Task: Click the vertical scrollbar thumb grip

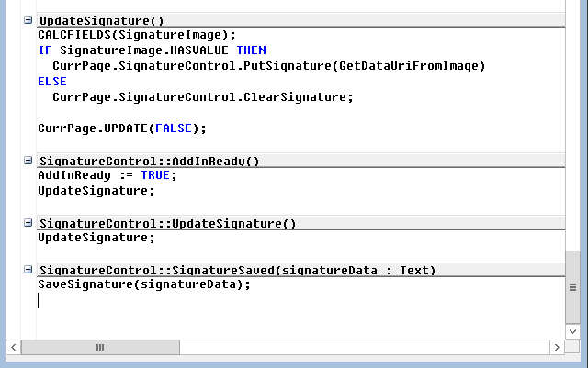Action: pos(572,287)
